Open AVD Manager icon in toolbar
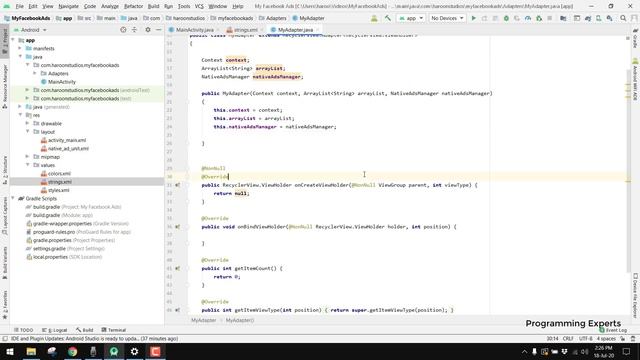The width and height of the screenshot is (640, 360). tap(598, 18)
